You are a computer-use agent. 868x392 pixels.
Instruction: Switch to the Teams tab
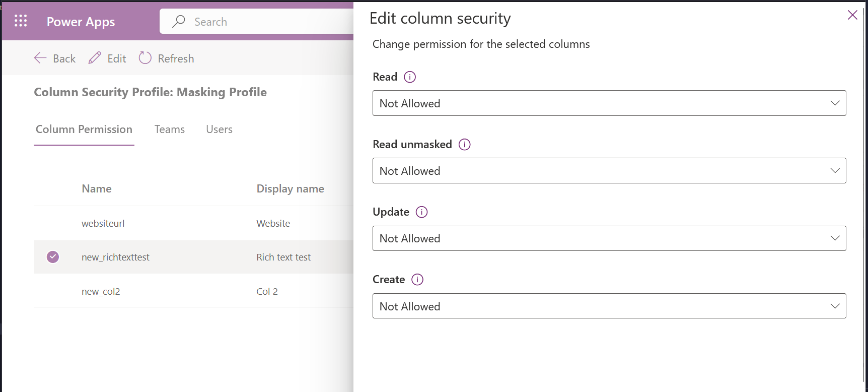point(170,129)
